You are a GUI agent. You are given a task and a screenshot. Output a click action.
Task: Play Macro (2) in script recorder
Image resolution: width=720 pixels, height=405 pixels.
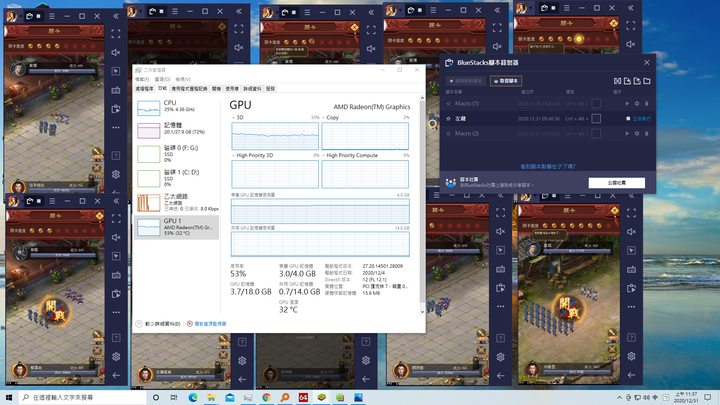[627, 134]
